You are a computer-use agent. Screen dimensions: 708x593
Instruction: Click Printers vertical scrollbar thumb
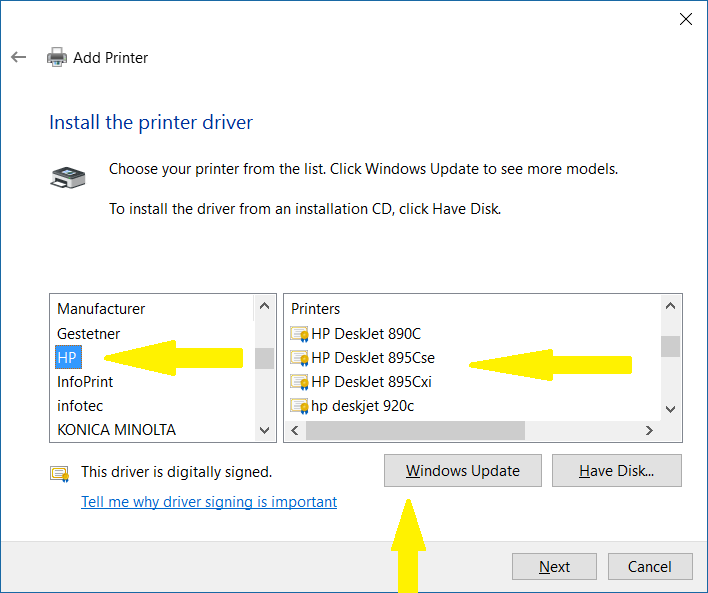(x=671, y=346)
